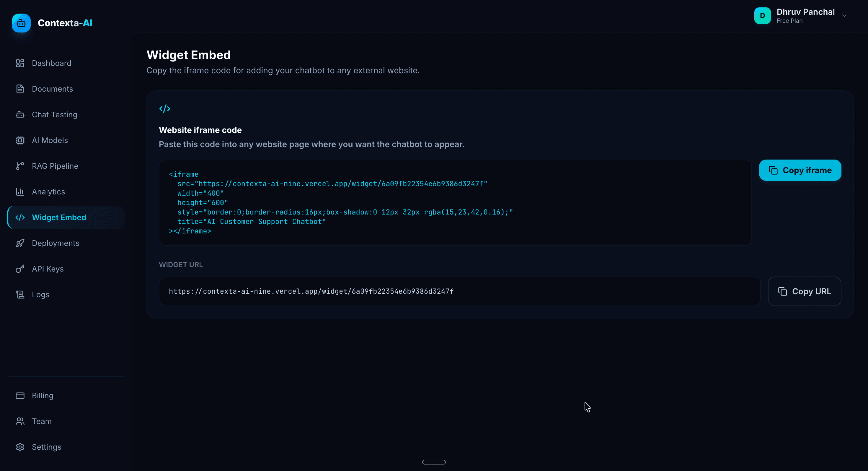Open the Billing page
This screenshot has width=868, height=471.
pyautogui.click(x=66, y=395)
